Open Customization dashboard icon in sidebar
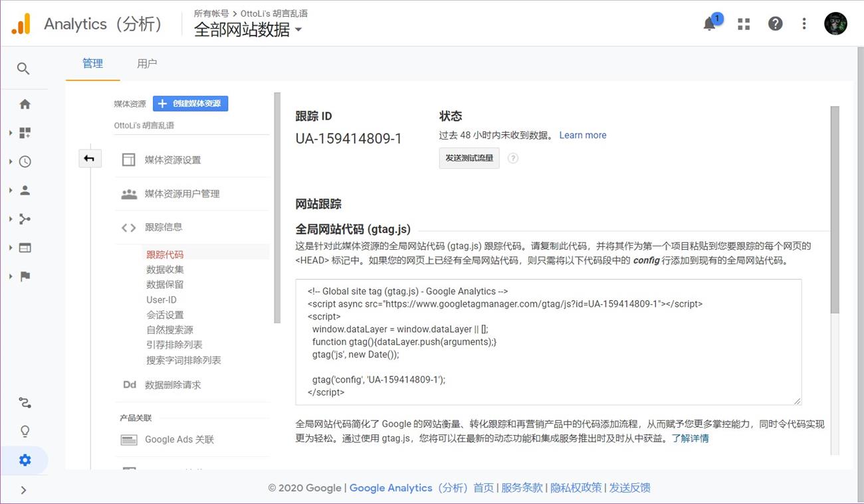 click(25, 133)
